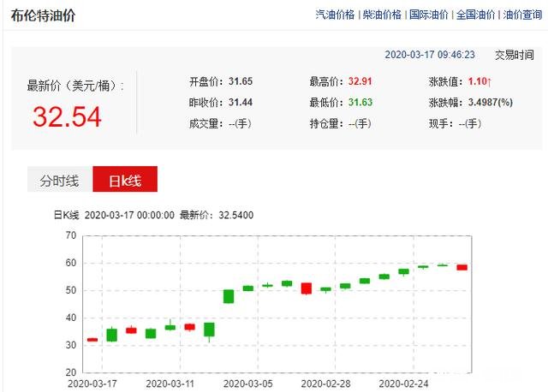Open the 全国油价 link
The image size is (548, 392).
476,15
